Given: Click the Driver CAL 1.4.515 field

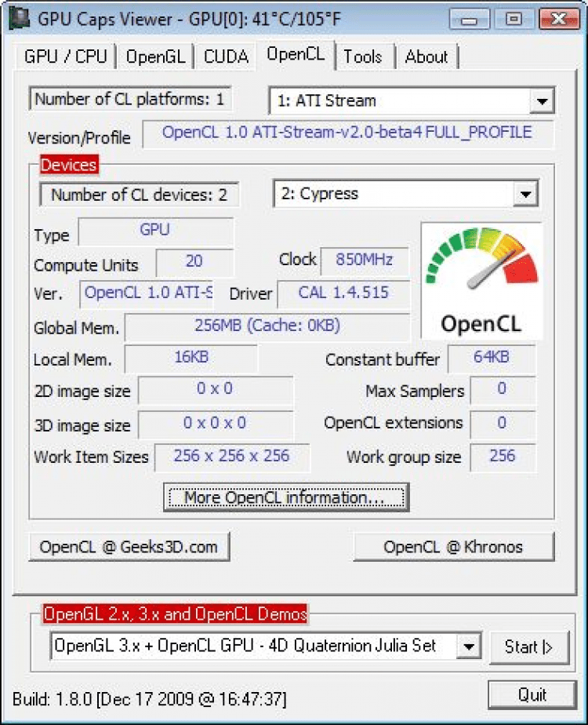Looking at the screenshot, I should coord(343,293).
